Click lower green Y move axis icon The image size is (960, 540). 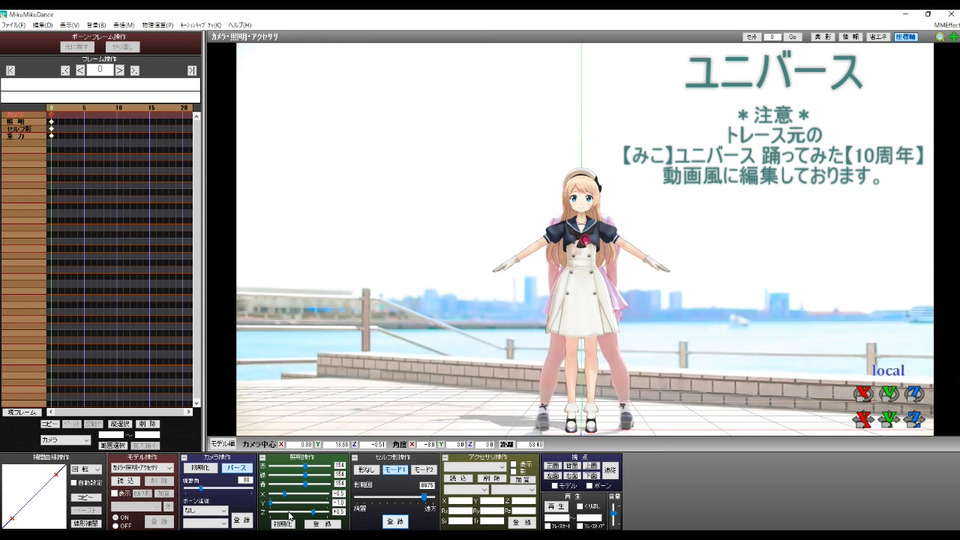click(889, 419)
